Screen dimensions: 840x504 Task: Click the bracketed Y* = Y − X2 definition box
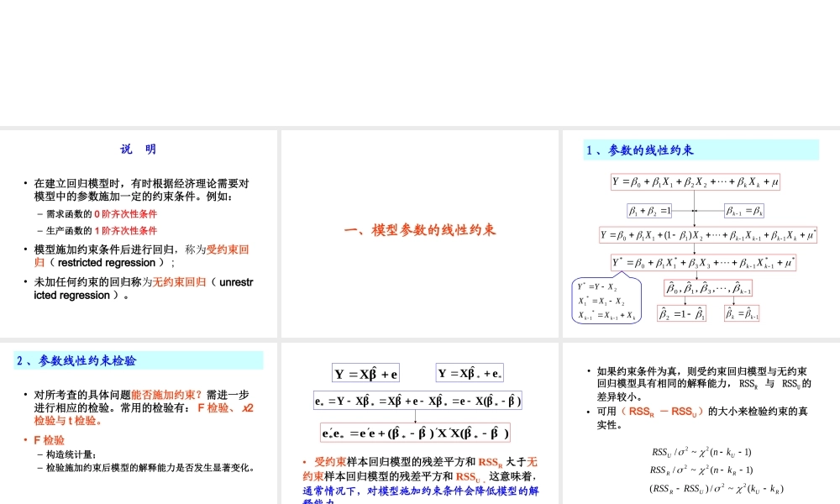click(607, 300)
